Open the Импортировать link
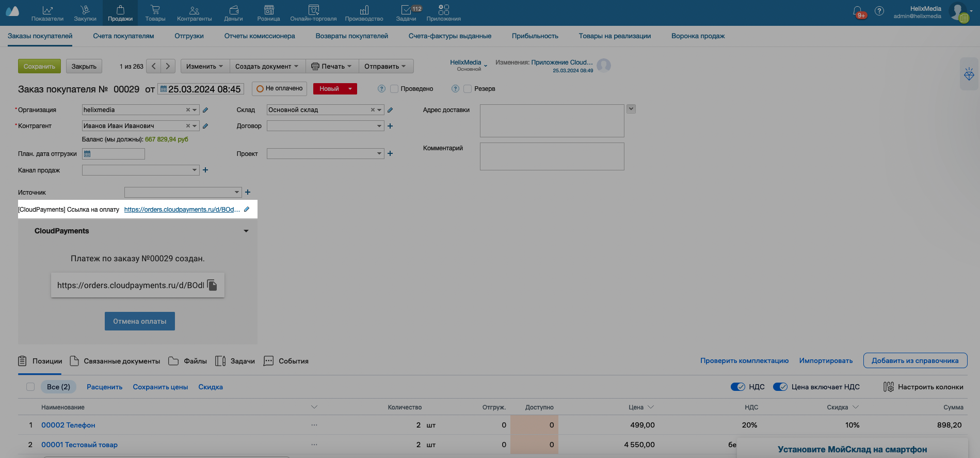980x458 pixels. (x=826, y=360)
